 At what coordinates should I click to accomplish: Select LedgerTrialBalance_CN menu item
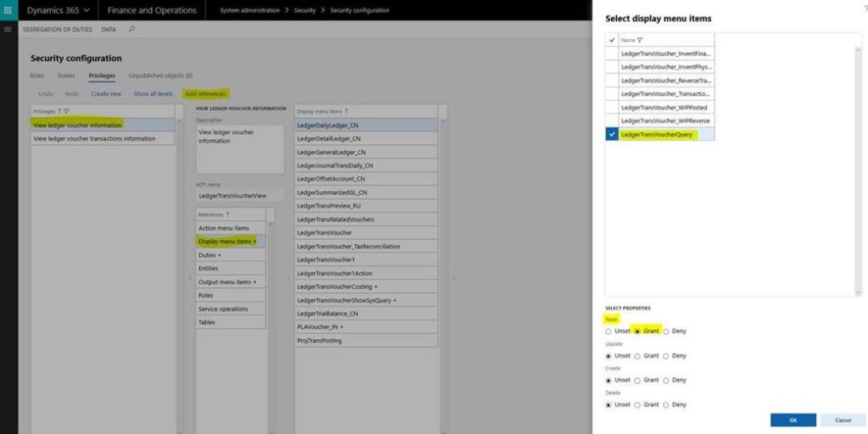tap(366, 314)
